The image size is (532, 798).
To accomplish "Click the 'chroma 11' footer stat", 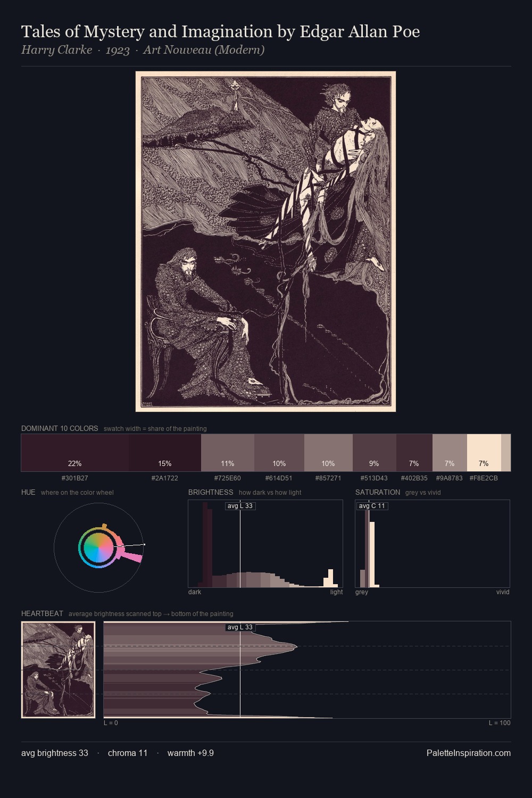I will click(128, 753).
